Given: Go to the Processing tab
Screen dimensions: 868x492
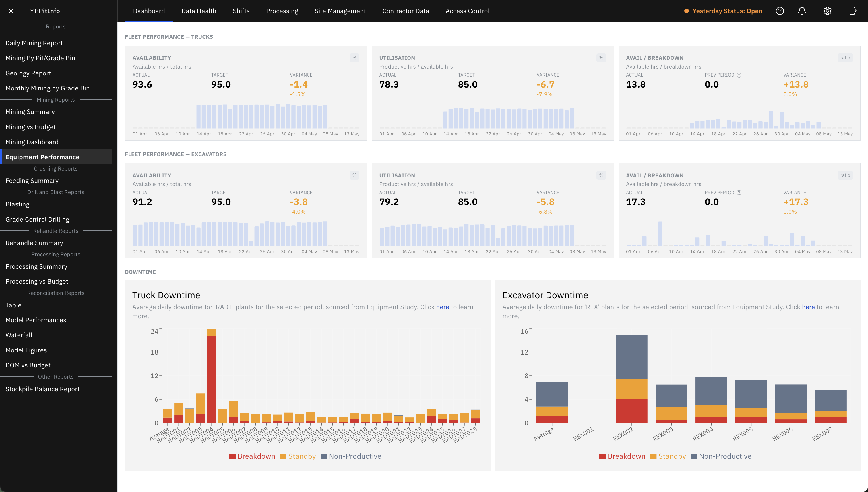Looking at the screenshot, I should tap(282, 11).
